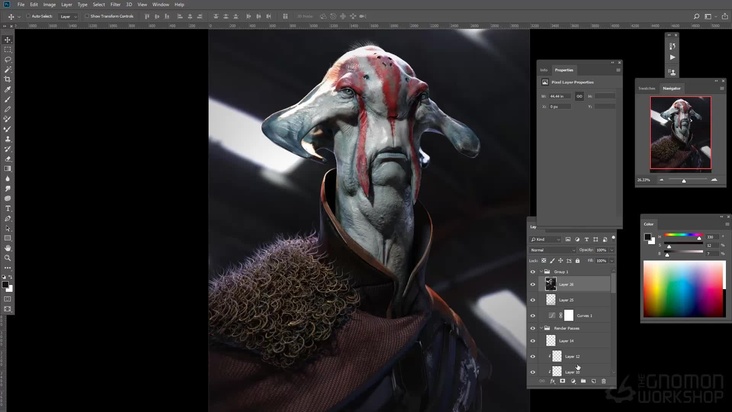Screen dimensions: 732x412
Task: Create new adjustment layer icon
Action: pyautogui.click(x=573, y=381)
